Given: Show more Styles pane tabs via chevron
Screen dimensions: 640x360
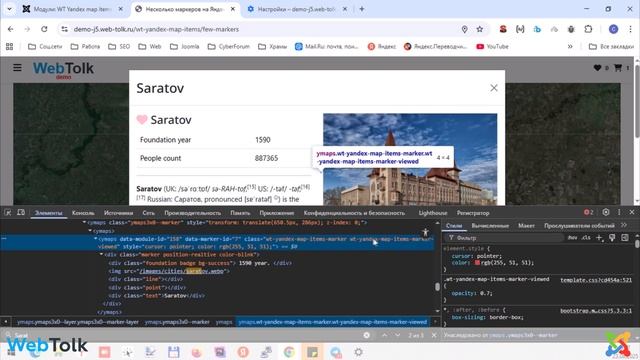Looking at the screenshot, I should pos(624,225).
